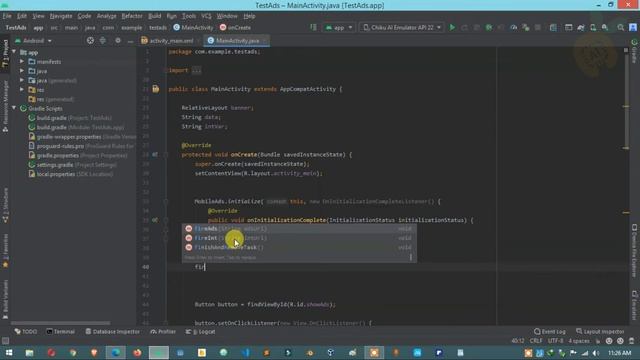Open the Database Inspector tool window
This screenshot has height=360, width=640.
point(112,331)
